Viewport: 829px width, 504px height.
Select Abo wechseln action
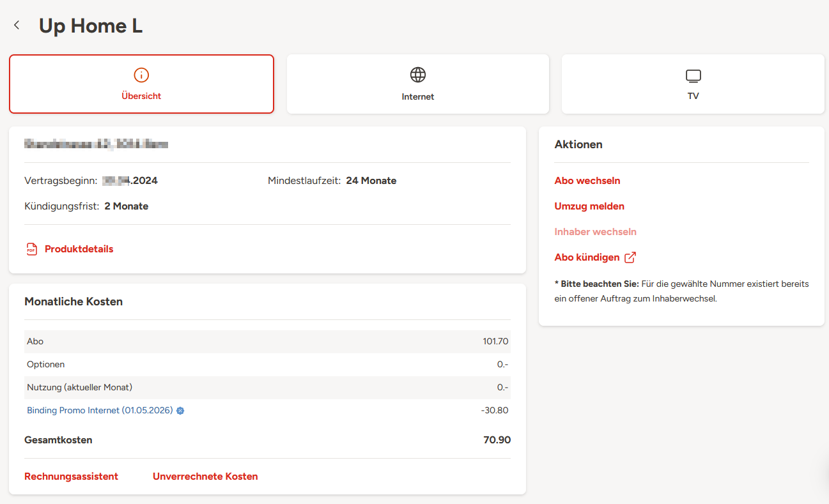(587, 181)
